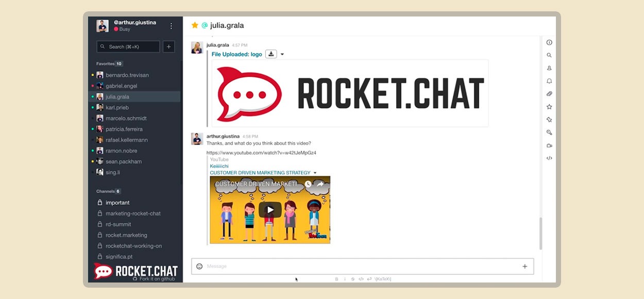Click julia.grala's avatar beside her message

click(197, 47)
